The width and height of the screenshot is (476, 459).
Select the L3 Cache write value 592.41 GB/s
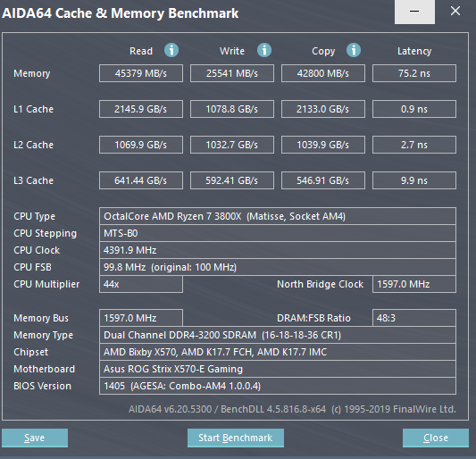(x=232, y=180)
